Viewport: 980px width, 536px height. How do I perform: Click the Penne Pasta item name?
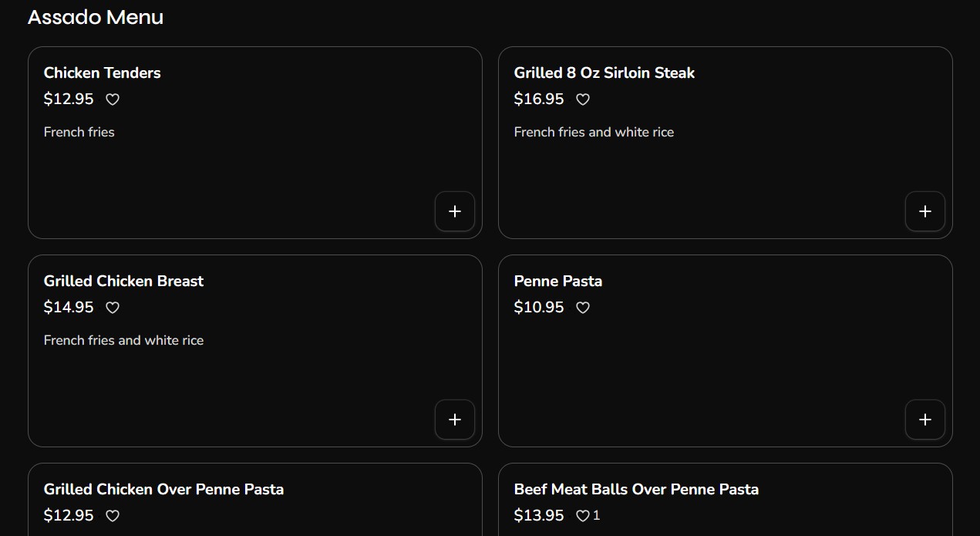tap(558, 281)
